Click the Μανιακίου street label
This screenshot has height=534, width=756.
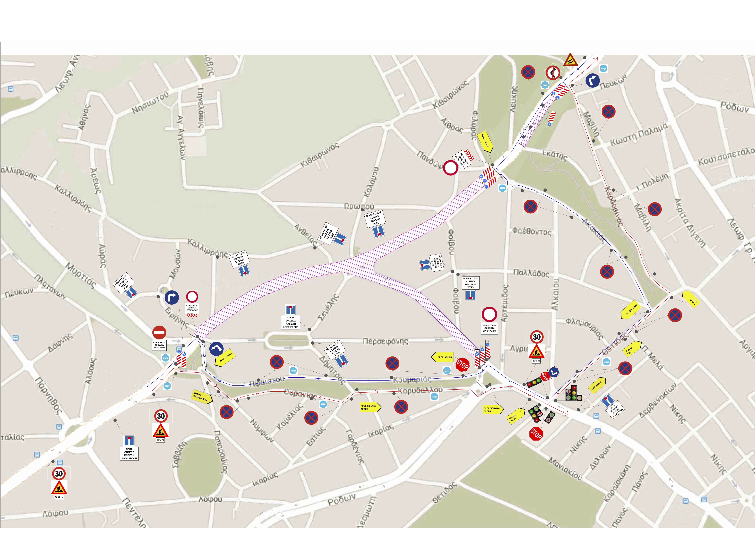565,469
